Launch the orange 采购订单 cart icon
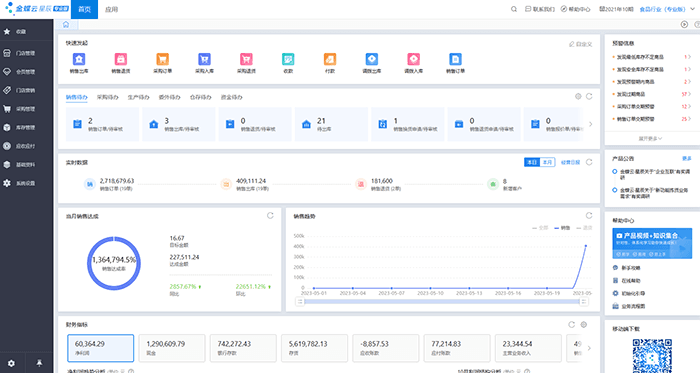The image size is (700, 373). pyautogui.click(x=162, y=59)
